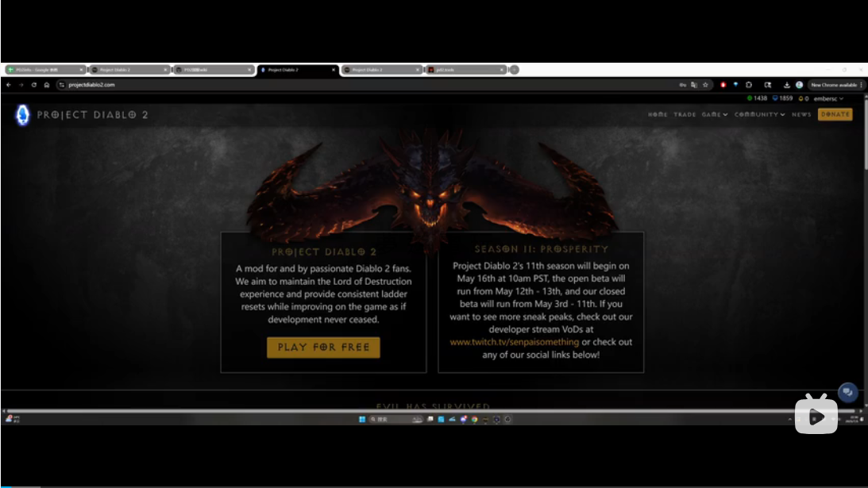The width and height of the screenshot is (868, 488).
Task: Switch to the second tab titled Project Diablo 2
Action: [129, 70]
